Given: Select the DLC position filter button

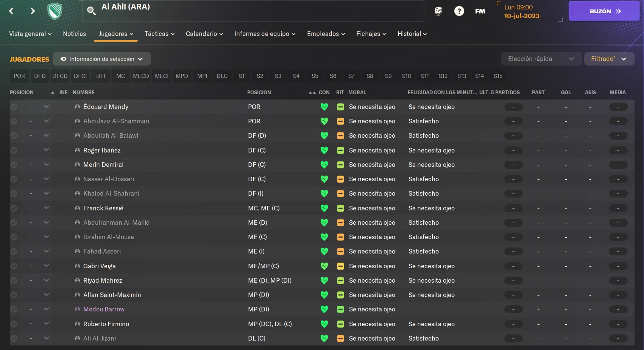Looking at the screenshot, I should click(222, 76).
